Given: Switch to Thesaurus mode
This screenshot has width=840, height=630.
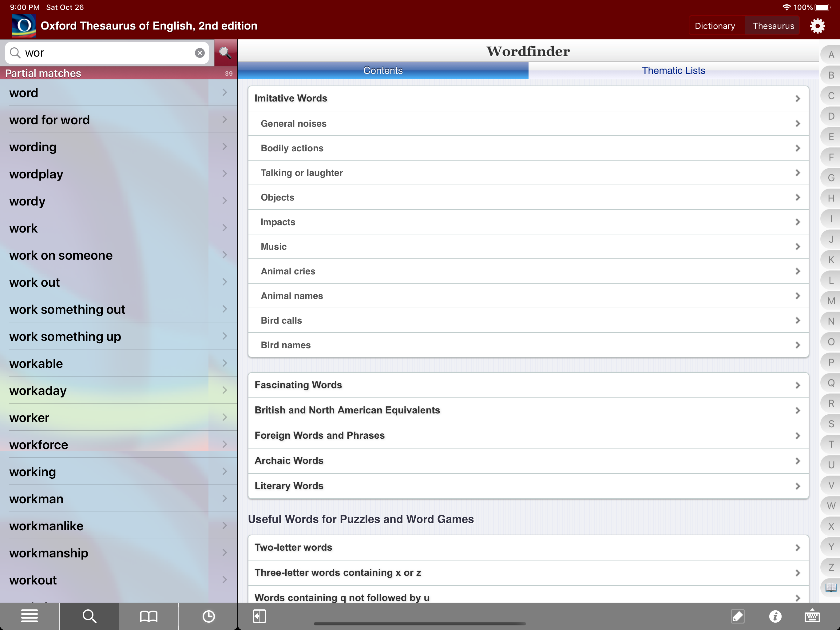Looking at the screenshot, I should [773, 26].
